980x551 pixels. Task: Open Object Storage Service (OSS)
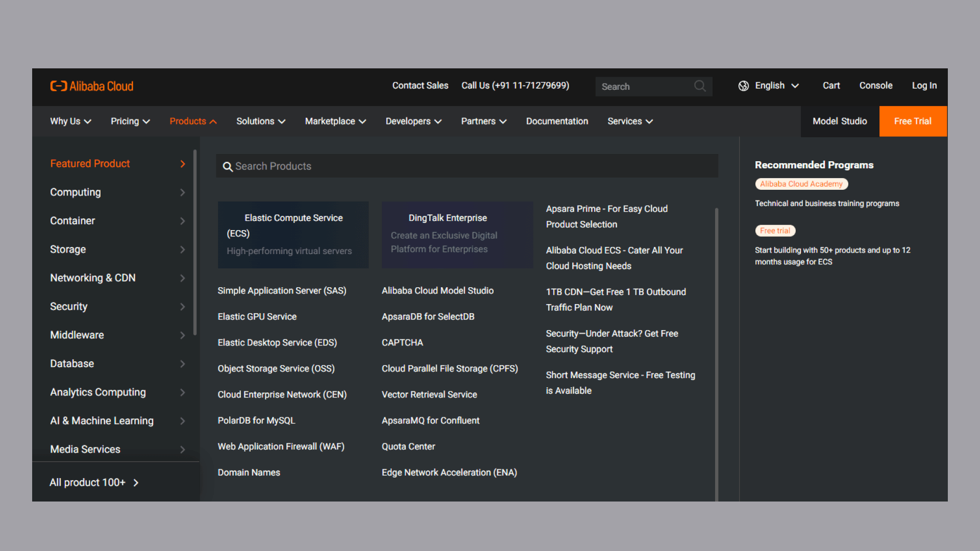tap(276, 369)
